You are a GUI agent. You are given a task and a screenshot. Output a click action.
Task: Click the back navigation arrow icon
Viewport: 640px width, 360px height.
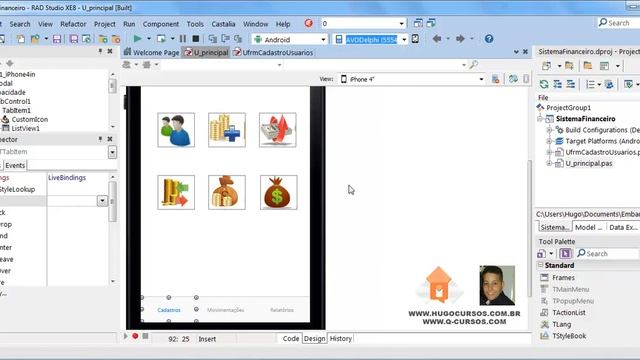pos(437,39)
